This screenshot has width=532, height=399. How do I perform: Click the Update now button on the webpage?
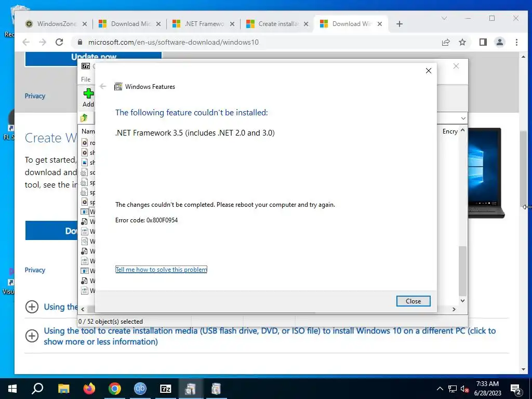(94, 59)
